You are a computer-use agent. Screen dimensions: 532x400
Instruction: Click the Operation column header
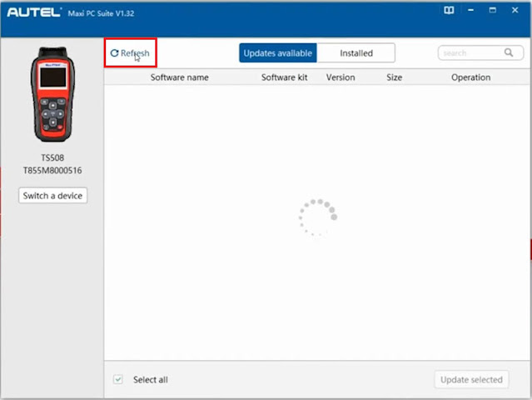coord(470,77)
